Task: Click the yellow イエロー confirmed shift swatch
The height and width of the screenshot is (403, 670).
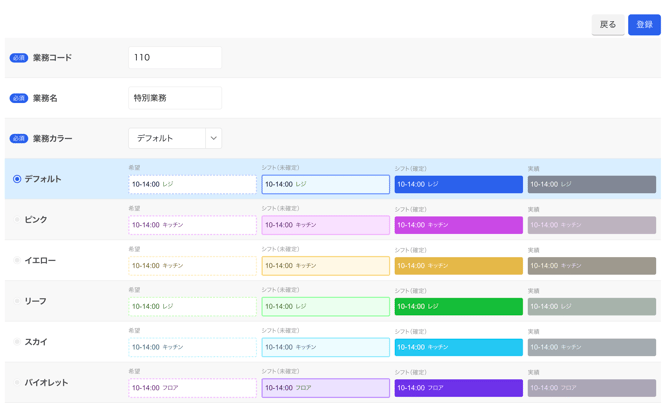Action: tap(458, 266)
